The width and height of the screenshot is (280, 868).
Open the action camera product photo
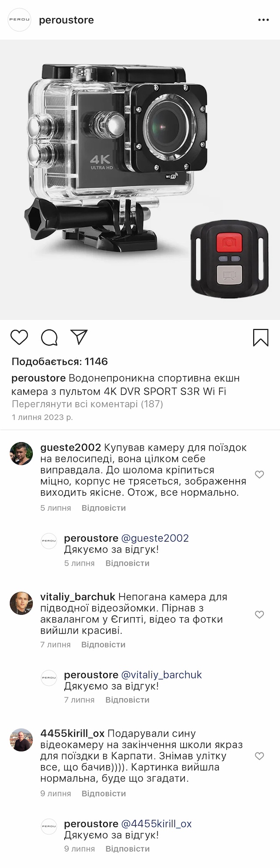140,180
